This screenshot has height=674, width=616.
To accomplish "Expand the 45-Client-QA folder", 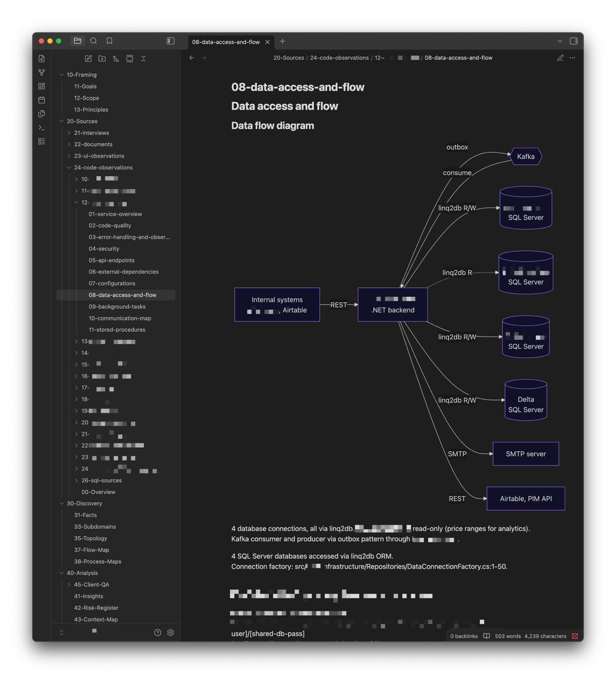I will (x=69, y=584).
